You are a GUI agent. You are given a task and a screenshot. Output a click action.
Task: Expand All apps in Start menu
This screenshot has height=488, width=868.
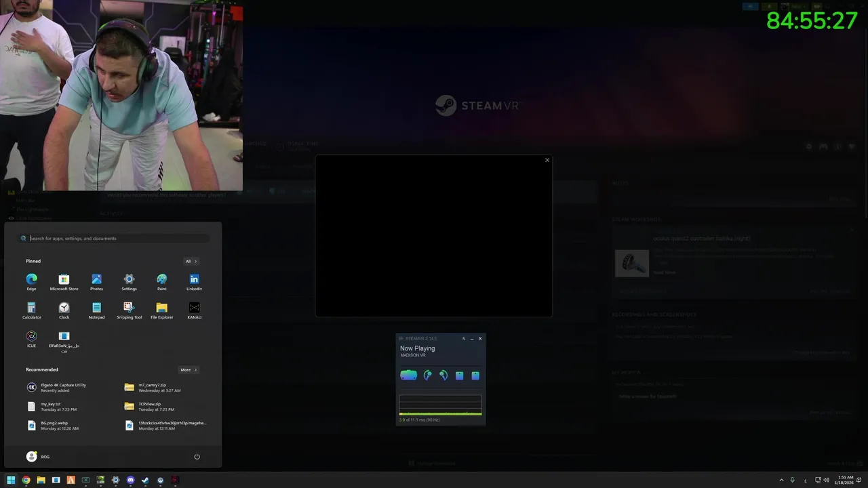pos(191,261)
